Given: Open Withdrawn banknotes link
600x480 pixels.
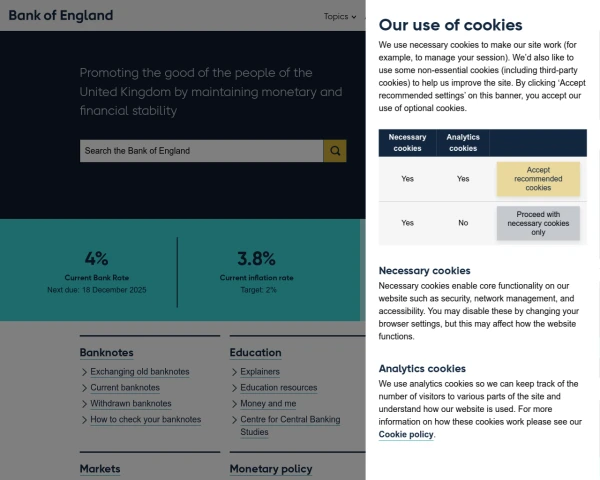Looking at the screenshot, I should (x=131, y=404).
